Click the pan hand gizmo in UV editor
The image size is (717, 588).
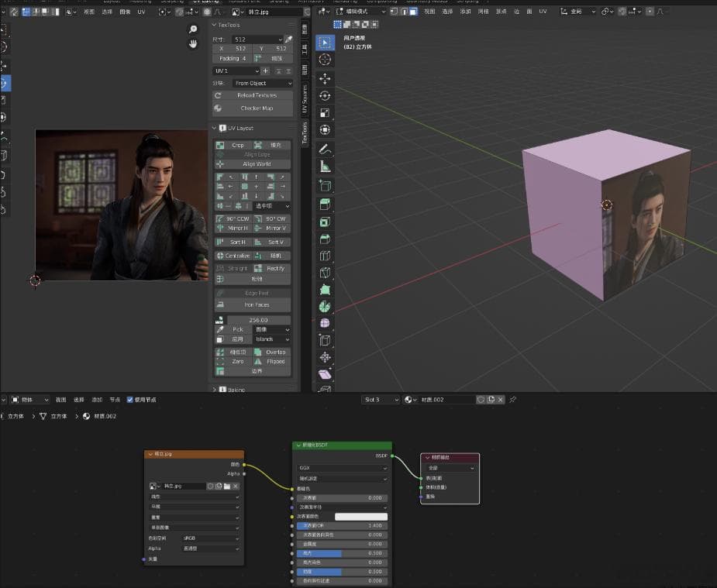tap(193, 44)
